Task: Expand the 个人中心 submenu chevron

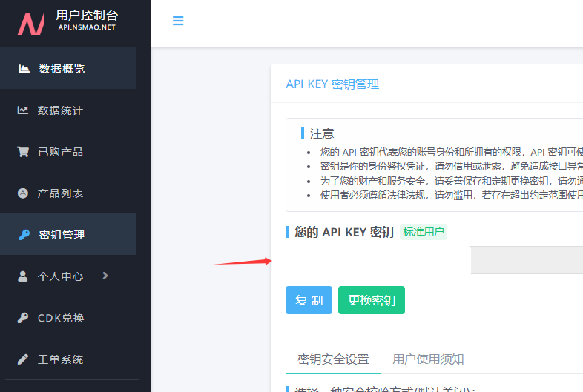Action: 105,276
